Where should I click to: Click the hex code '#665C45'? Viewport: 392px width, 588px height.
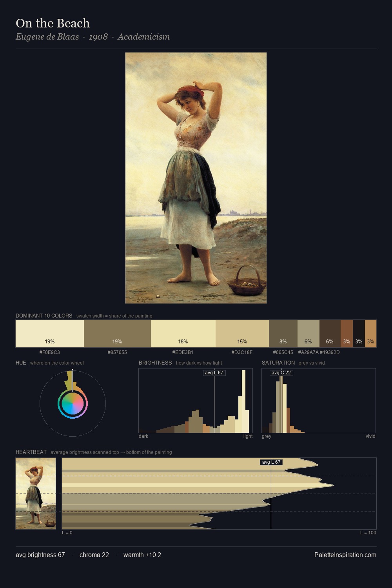(x=283, y=352)
